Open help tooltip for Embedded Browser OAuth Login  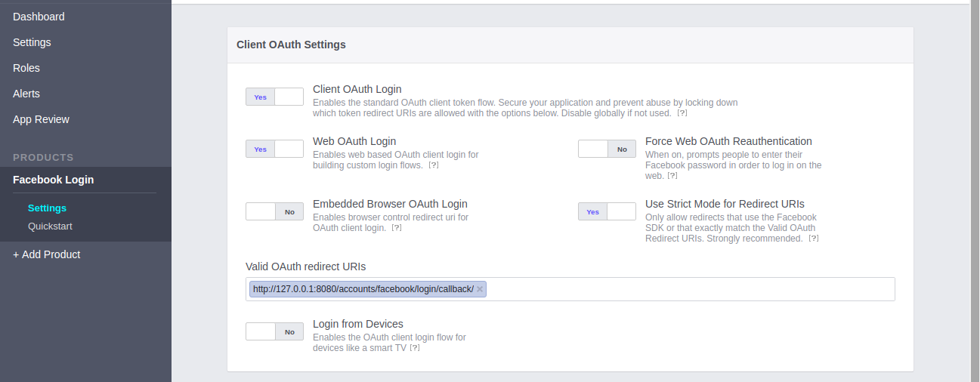click(397, 227)
